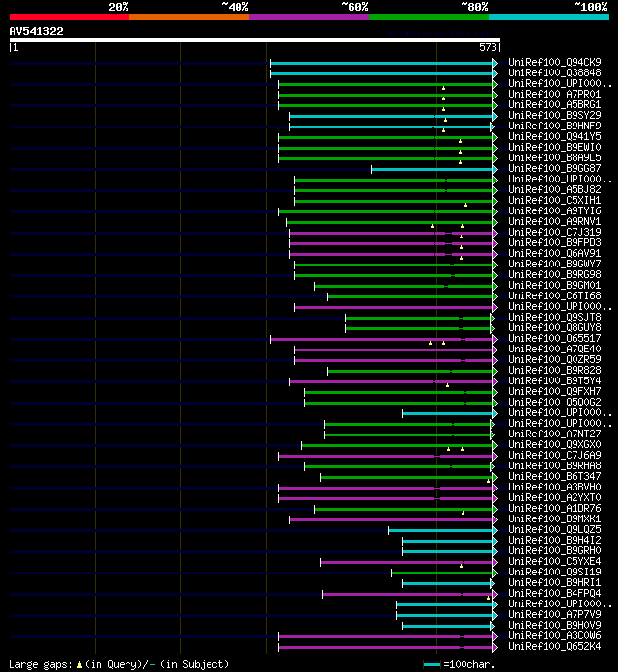The height and width of the screenshot is (672, 618).
Task: Pick the UniRef100_C6TI68 hit
Action: (554, 295)
